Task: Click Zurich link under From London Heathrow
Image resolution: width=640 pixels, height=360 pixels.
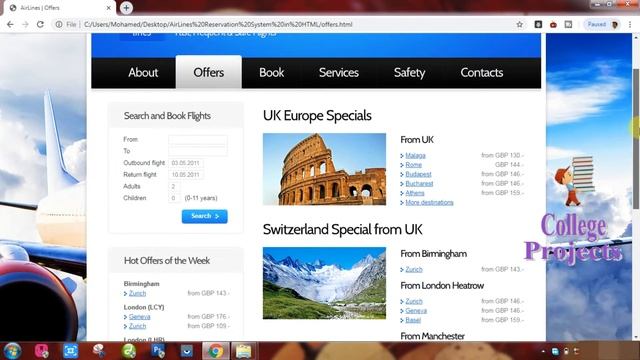Action: 414,301
